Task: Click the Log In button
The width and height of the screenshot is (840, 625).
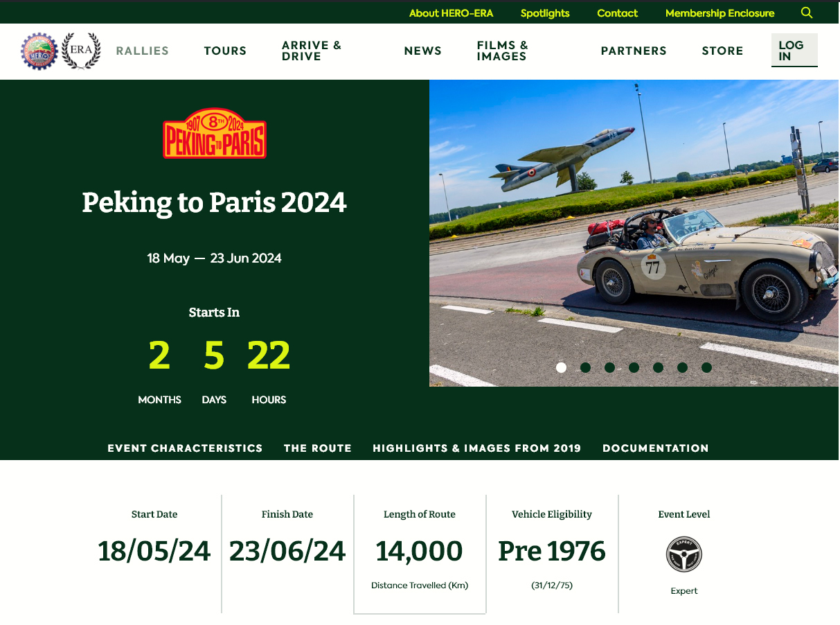Action: coord(794,51)
